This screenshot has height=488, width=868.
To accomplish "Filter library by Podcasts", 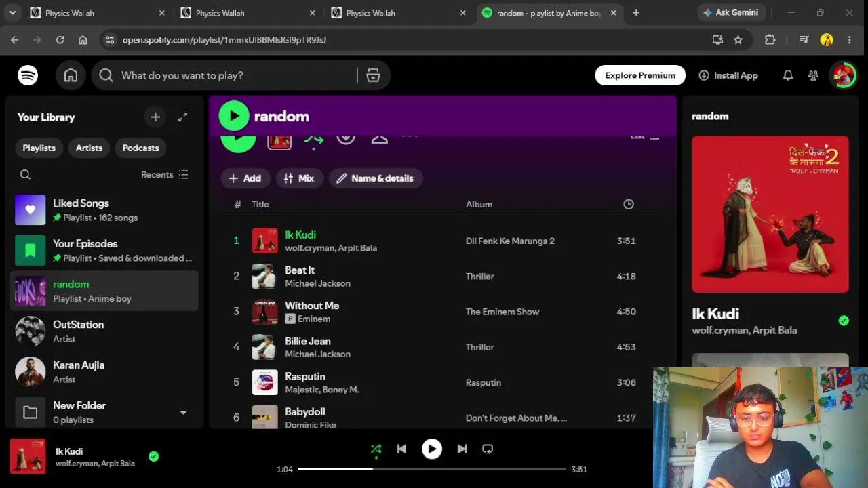I will click(140, 148).
